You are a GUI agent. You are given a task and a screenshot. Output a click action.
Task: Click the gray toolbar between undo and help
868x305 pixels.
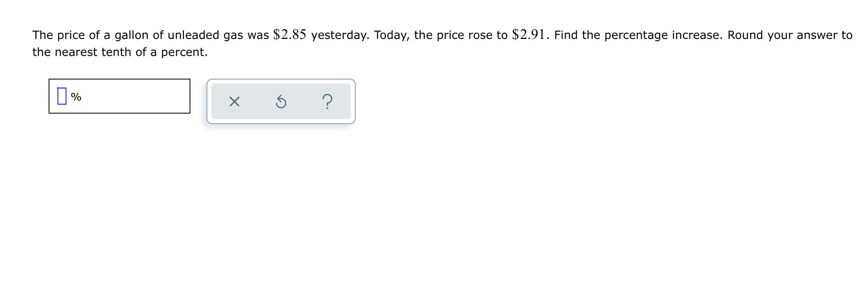tap(304, 101)
